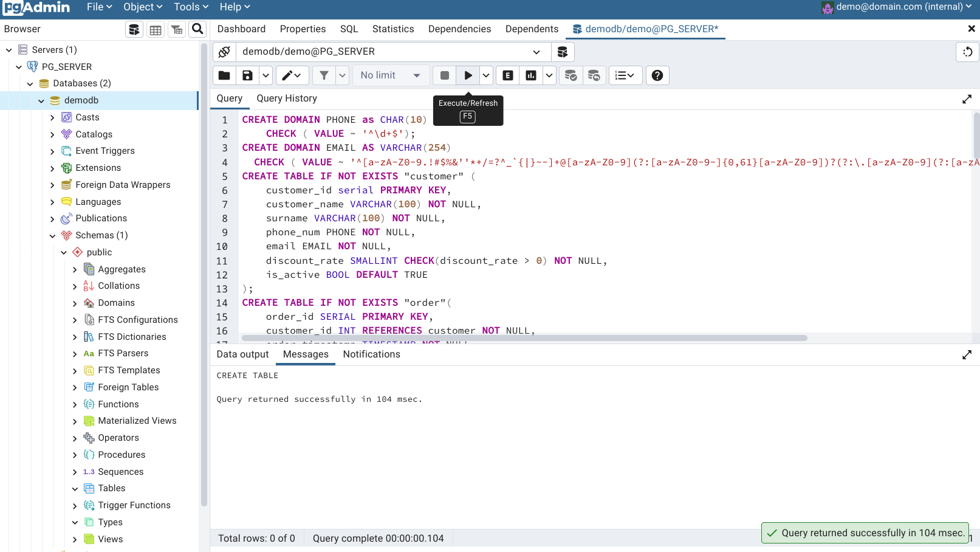The width and height of the screenshot is (980, 552).
Task: Click the connection status link icon
Action: [x=224, y=52]
